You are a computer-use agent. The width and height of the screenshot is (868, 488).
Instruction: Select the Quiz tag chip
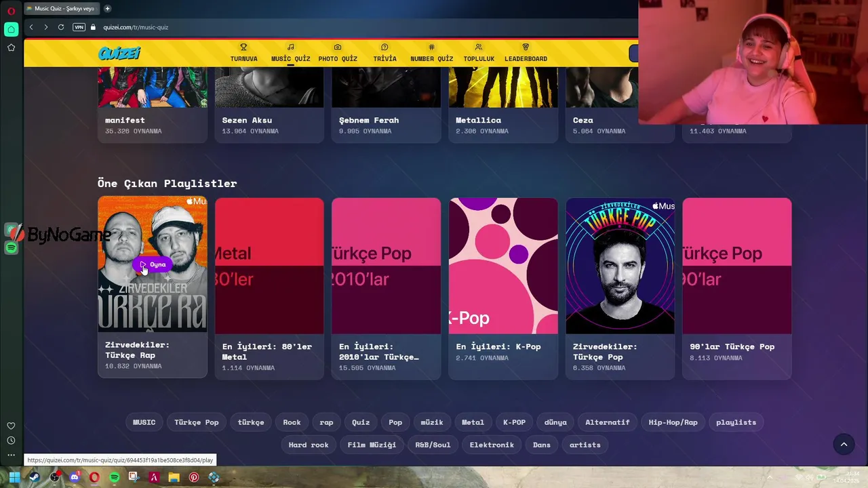(361, 422)
